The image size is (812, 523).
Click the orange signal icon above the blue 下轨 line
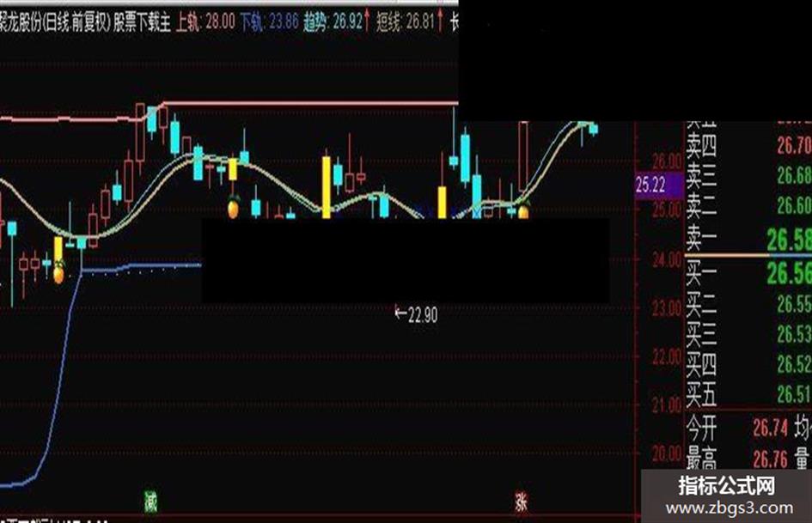(x=59, y=272)
